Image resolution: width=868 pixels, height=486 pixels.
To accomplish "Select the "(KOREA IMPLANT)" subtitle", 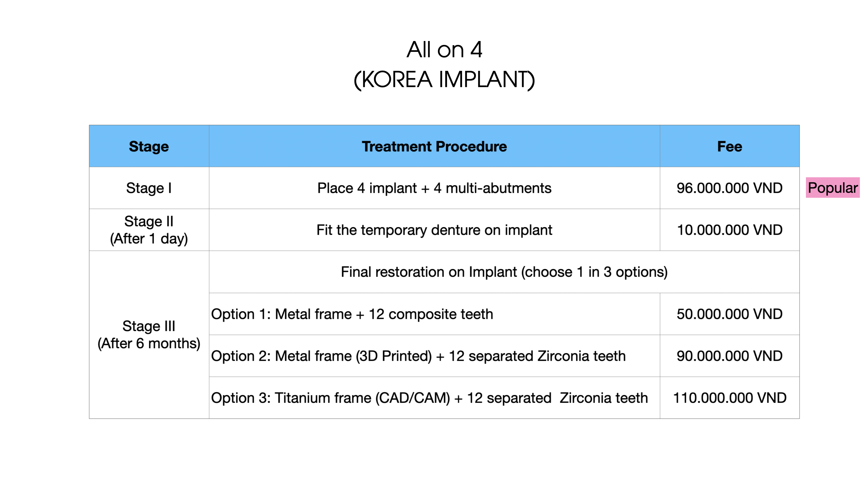I will coord(444,80).
